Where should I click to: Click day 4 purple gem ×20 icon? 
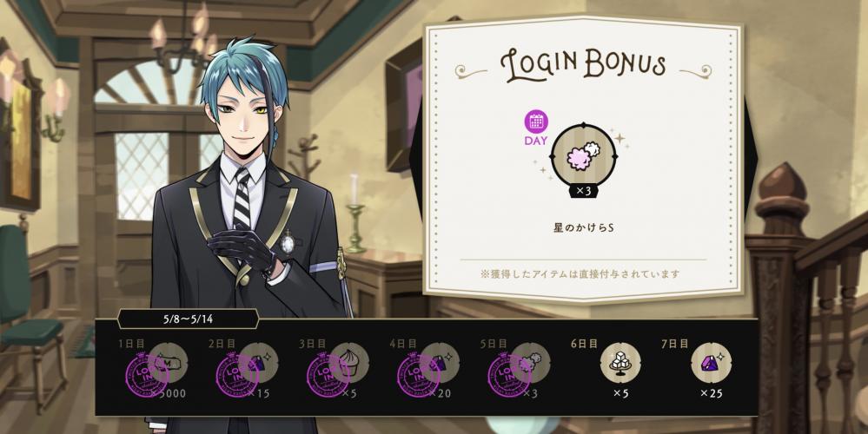(x=440, y=363)
